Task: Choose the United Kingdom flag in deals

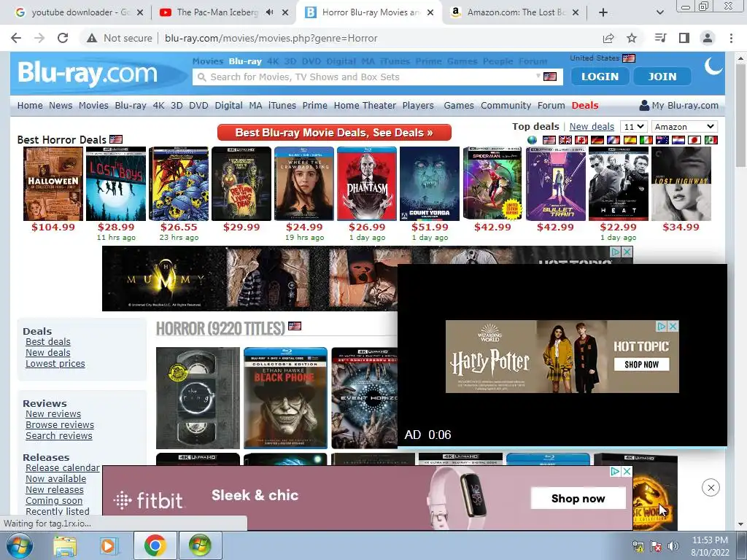Action: coord(565,140)
